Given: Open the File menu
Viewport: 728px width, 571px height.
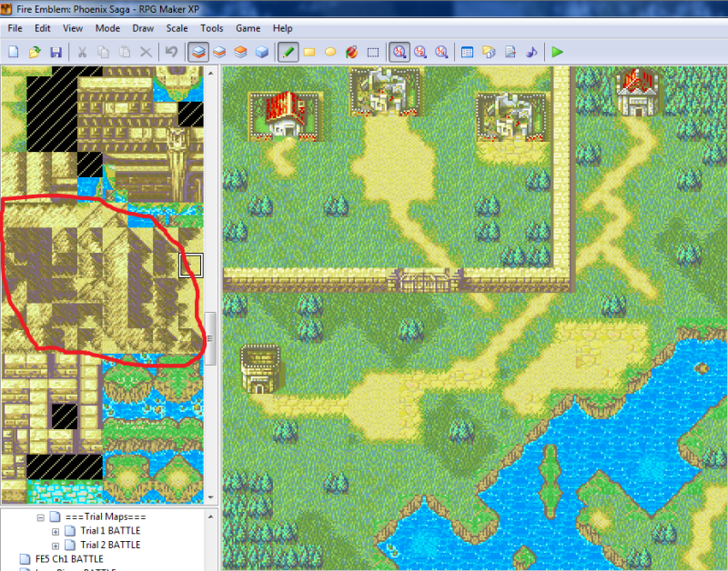Looking at the screenshot, I should 15,28.
